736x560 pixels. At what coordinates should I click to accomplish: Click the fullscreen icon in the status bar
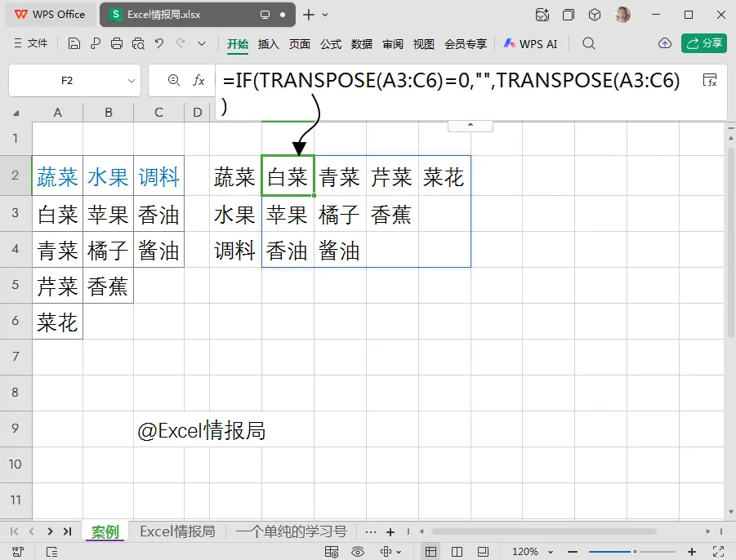[x=718, y=552]
